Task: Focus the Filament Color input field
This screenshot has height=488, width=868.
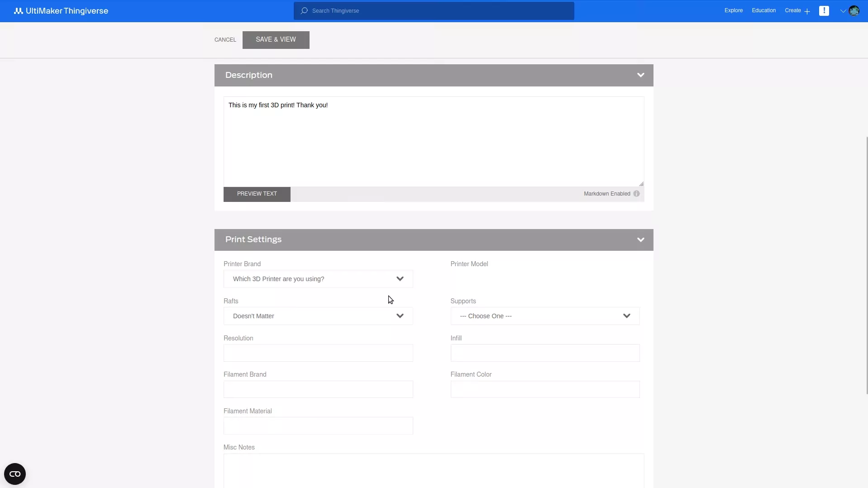Action: point(544,389)
